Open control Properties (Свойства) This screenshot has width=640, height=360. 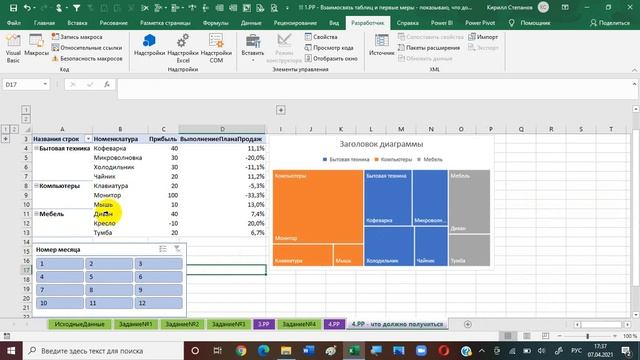(x=321, y=37)
